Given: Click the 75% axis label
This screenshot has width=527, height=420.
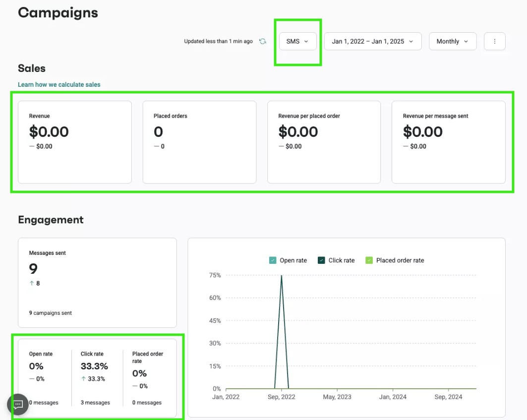Looking at the screenshot, I should tap(215, 275).
